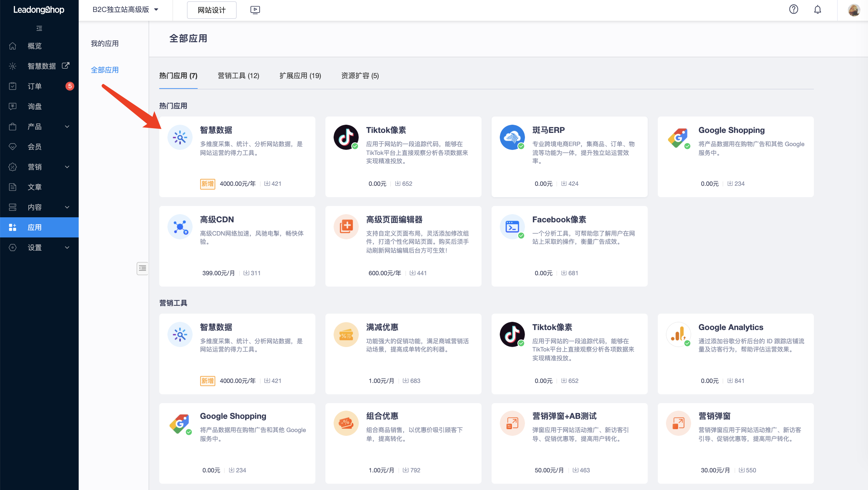Click the notification bell icon
The image size is (868, 490).
point(818,9)
